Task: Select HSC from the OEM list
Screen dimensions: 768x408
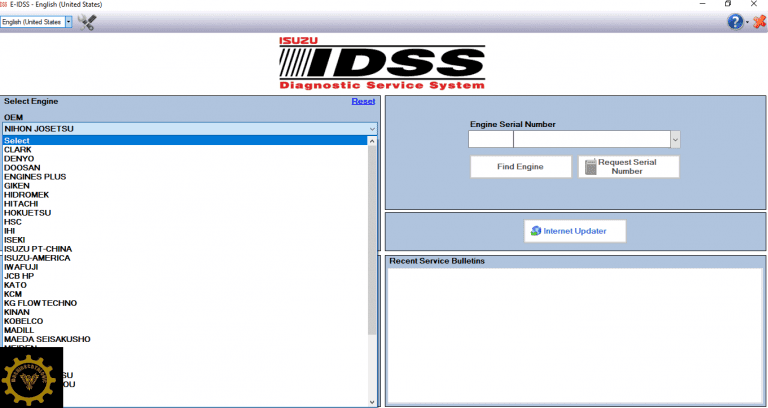Action: point(185,222)
